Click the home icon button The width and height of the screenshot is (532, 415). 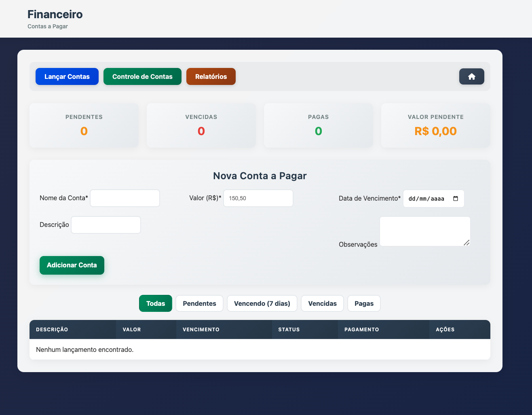(x=471, y=76)
